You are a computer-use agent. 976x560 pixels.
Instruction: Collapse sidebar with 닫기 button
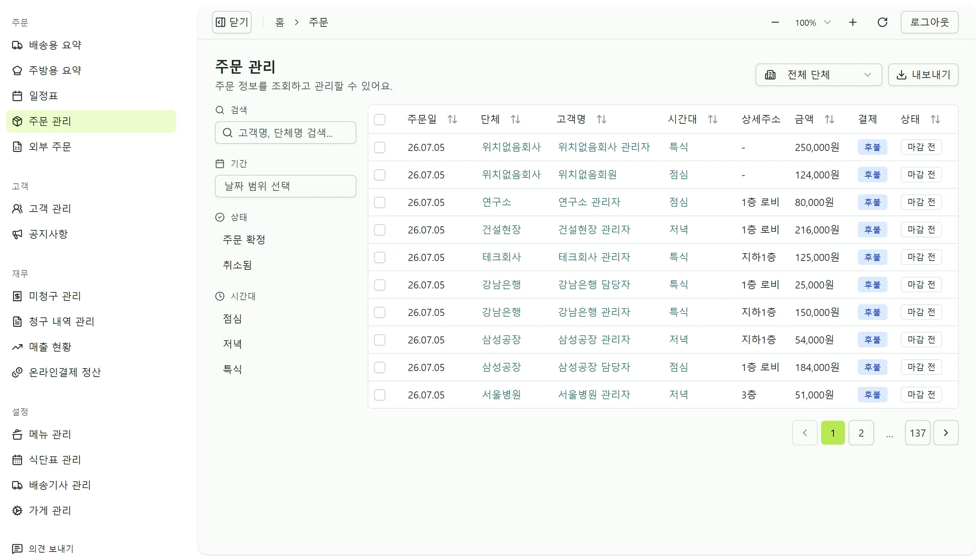[x=232, y=22]
